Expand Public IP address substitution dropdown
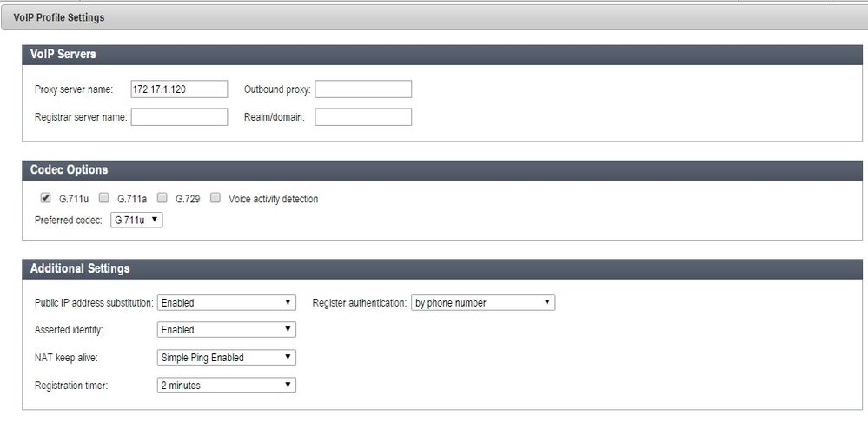This screenshot has height=422, width=868. coord(226,303)
